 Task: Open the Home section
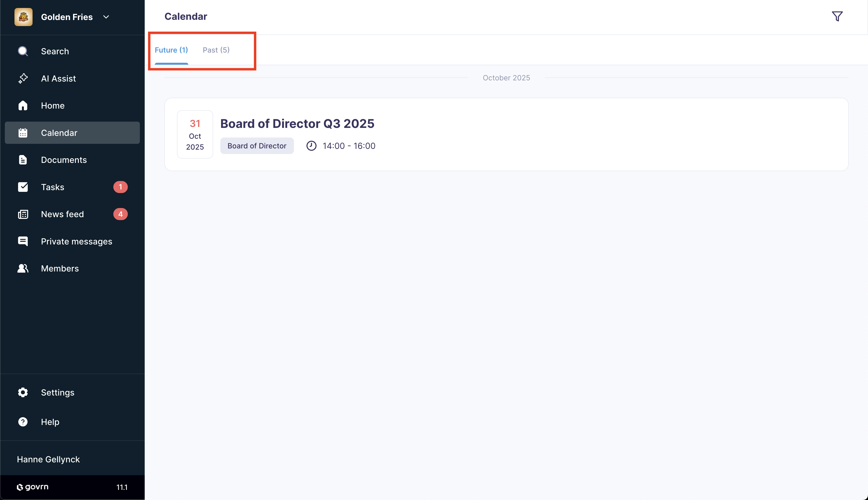[x=53, y=105]
